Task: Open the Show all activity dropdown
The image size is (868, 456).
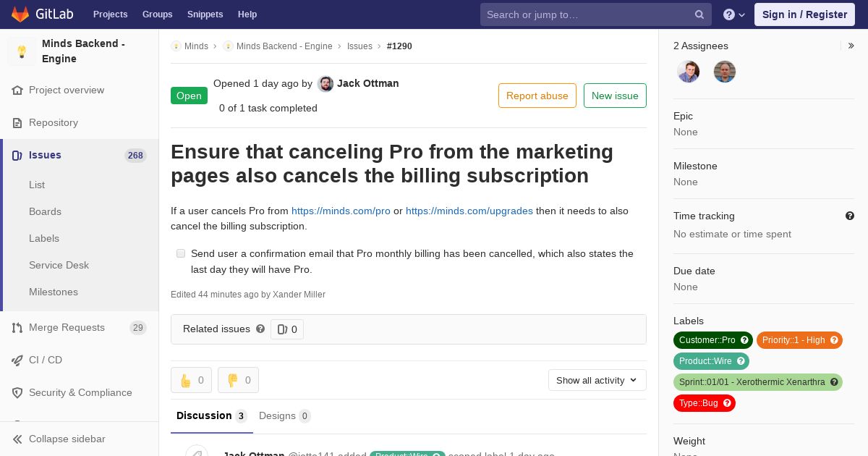Action: pos(597,380)
